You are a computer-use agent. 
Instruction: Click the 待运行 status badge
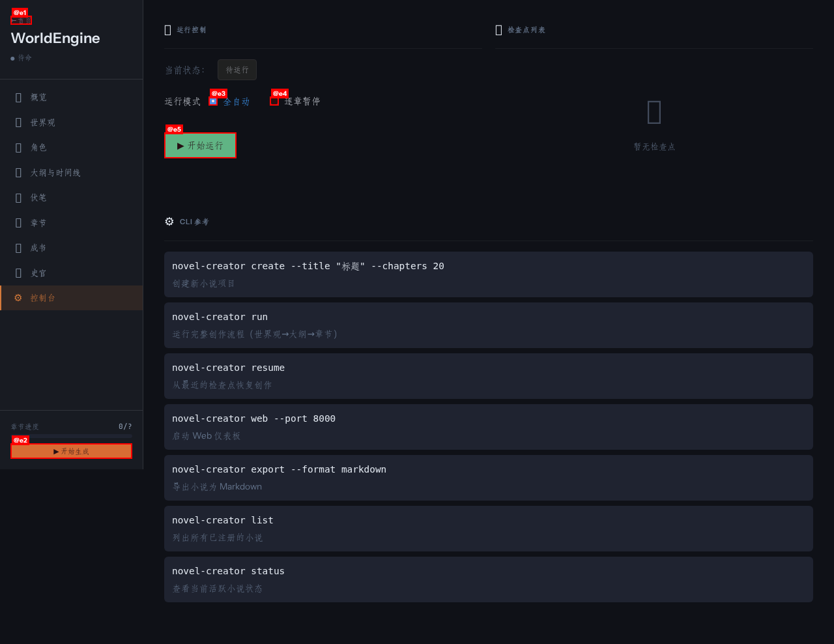(x=237, y=70)
